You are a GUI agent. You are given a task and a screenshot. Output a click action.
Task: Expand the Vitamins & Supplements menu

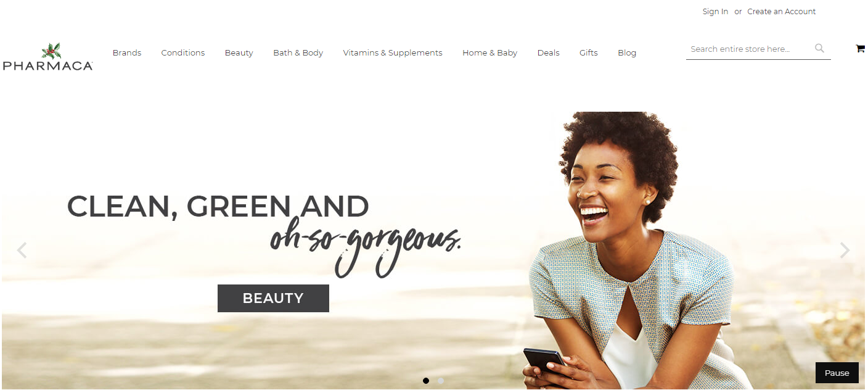click(393, 53)
